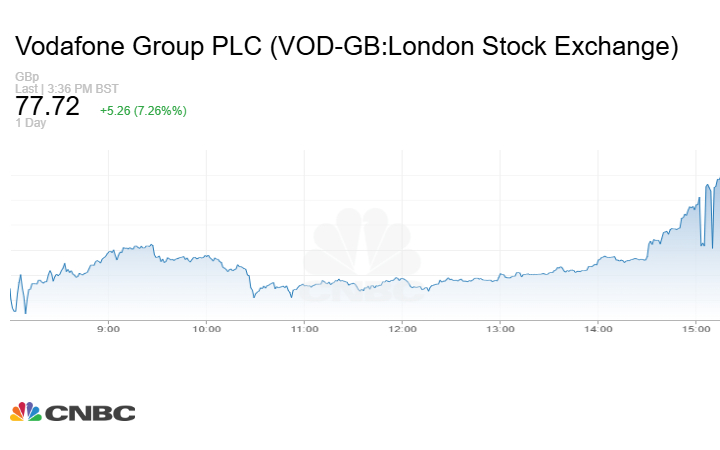
Task: Click the 14:00 time axis label
Action: (x=598, y=329)
